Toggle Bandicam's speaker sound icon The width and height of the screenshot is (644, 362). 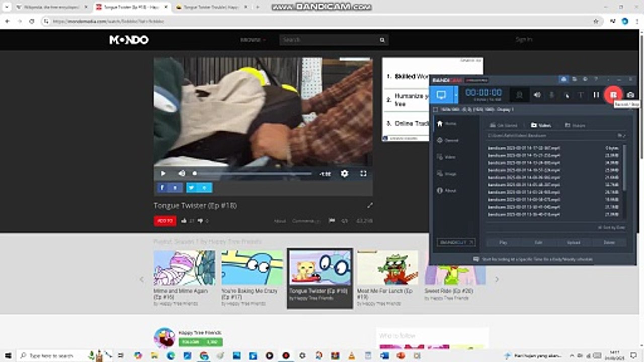pyautogui.click(x=537, y=95)
